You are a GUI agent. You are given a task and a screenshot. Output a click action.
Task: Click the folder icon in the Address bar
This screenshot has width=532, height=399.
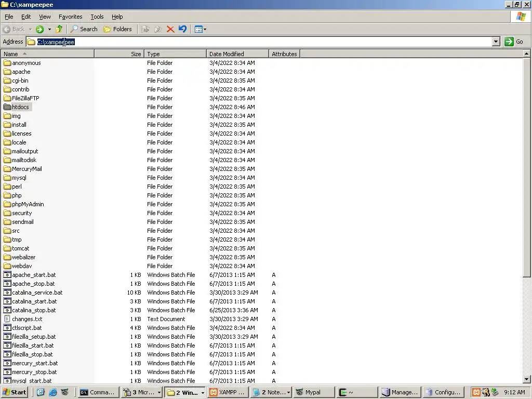click(31, 42)
